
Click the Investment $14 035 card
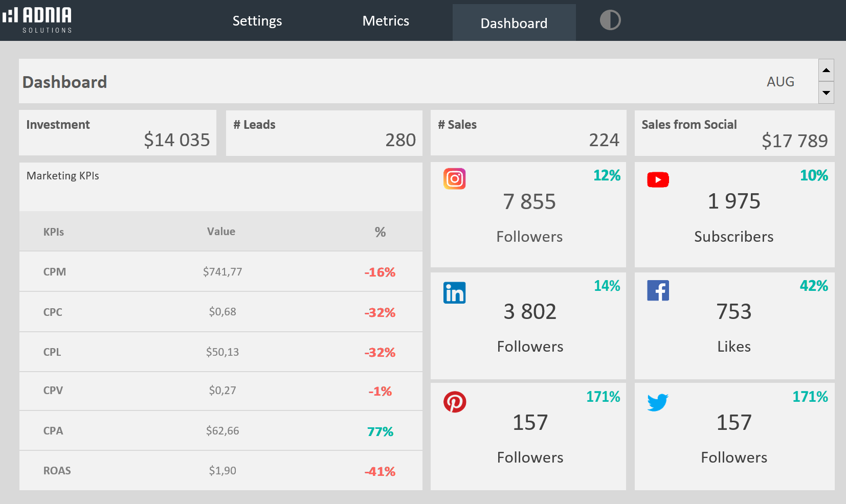(118, 133)
